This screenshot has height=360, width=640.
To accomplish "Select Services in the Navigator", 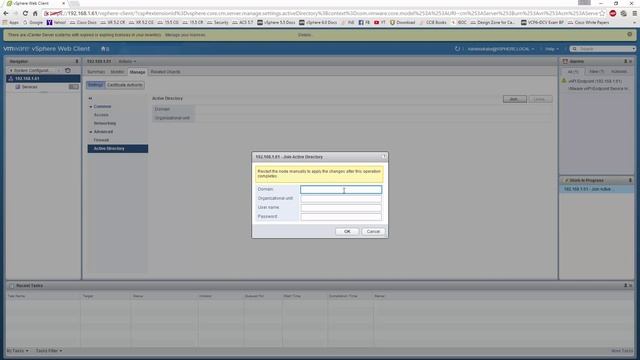I will coord(29,87).
